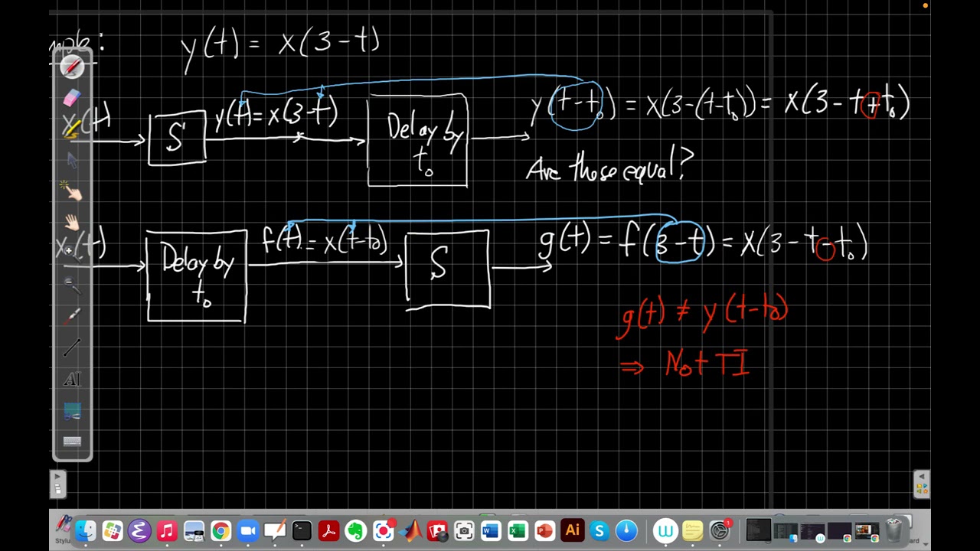Image resolution: width=980 pixels, height=551 pixels.
Task: Choose the yellow highlighter tool
Action: click(72, 129)
